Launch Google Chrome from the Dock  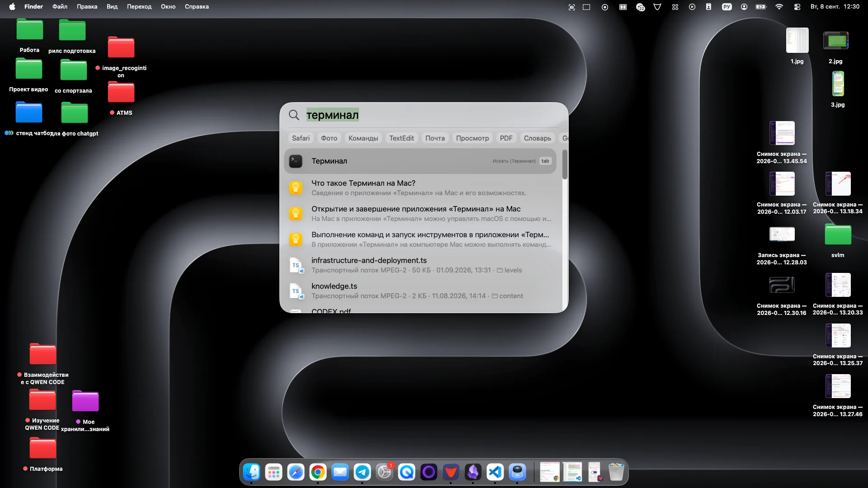tap(318, 472)
